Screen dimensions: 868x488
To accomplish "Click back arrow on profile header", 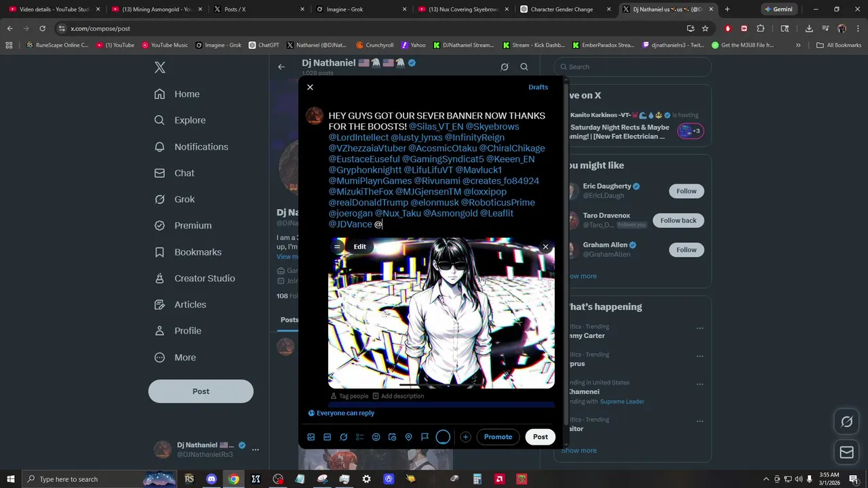I will (x=281, y=67).
